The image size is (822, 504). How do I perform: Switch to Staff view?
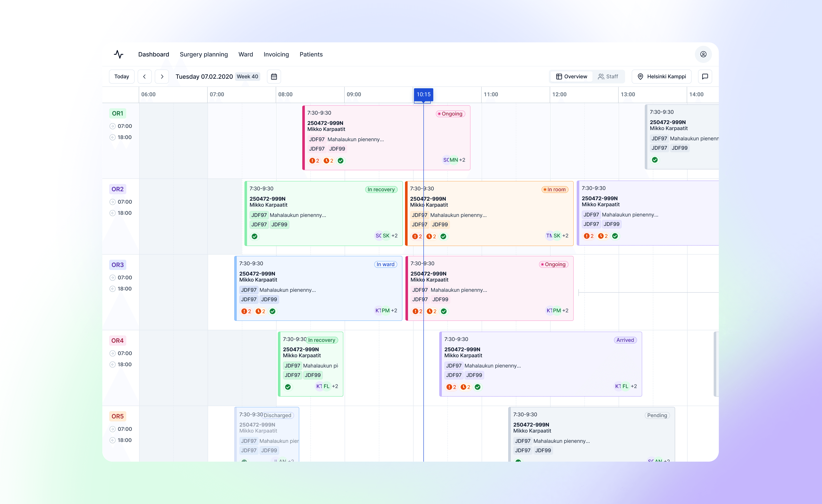(608, 77)
